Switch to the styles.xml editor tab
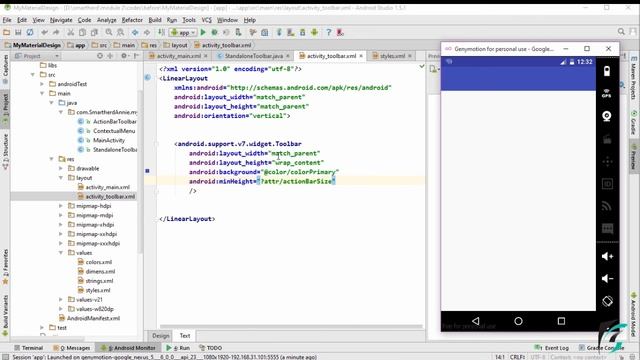 [392, 56]
